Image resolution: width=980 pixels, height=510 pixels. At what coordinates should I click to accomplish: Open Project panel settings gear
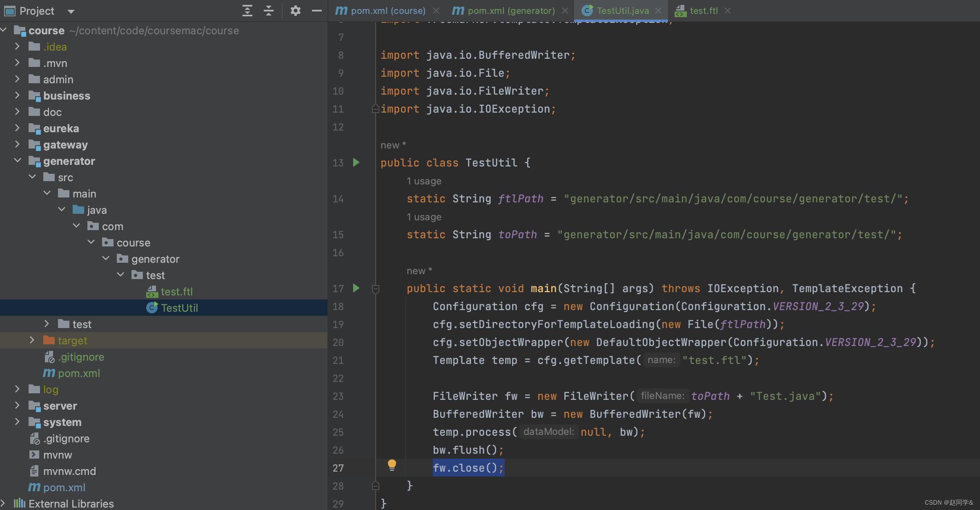(295, 11)
